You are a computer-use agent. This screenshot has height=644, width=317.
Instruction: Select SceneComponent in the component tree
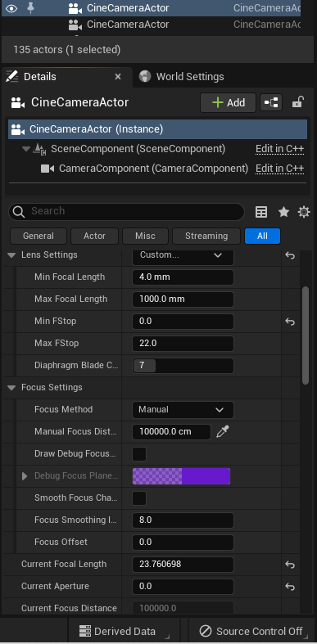pyautogui.click(x=138, y=149)
